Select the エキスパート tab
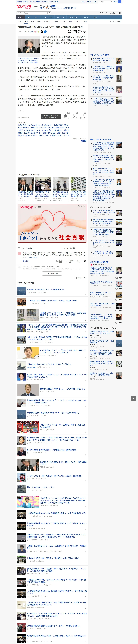Viewport: 138px width, 644px height. (48, 17)
